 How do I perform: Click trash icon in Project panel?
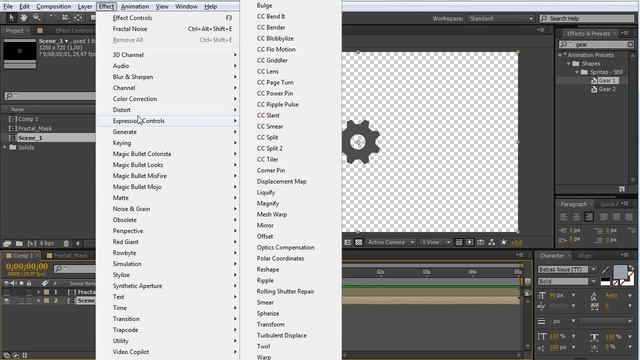point(66,243)
